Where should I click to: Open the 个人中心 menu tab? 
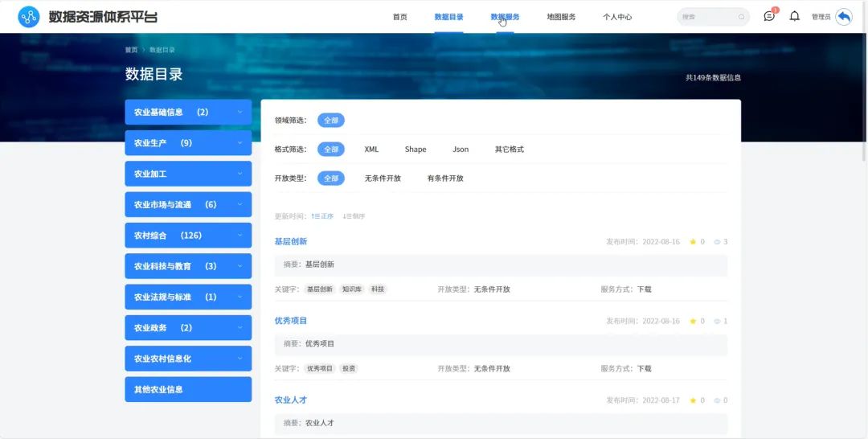point(617,17)
